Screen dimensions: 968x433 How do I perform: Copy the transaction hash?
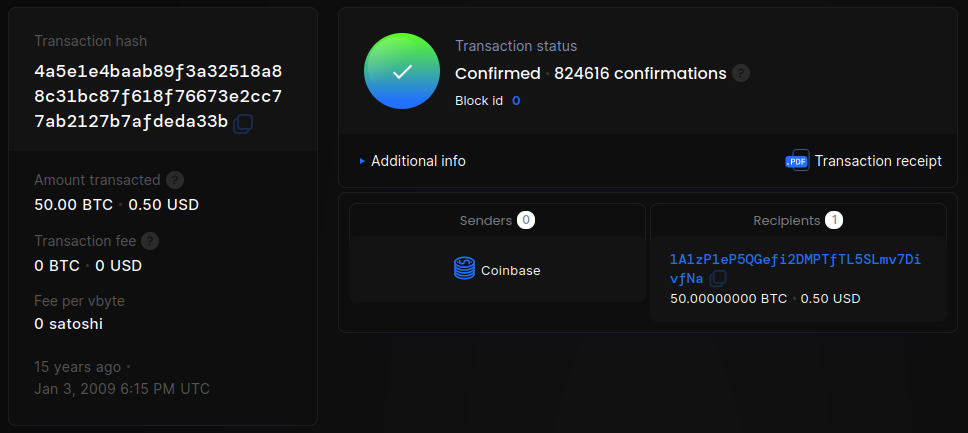click(x=243, y=123)
